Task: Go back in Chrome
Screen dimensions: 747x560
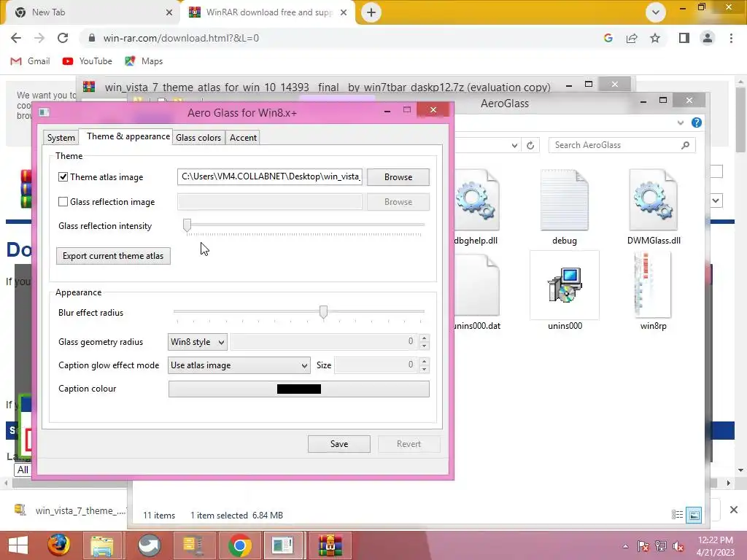Action: tap(16, 38)
